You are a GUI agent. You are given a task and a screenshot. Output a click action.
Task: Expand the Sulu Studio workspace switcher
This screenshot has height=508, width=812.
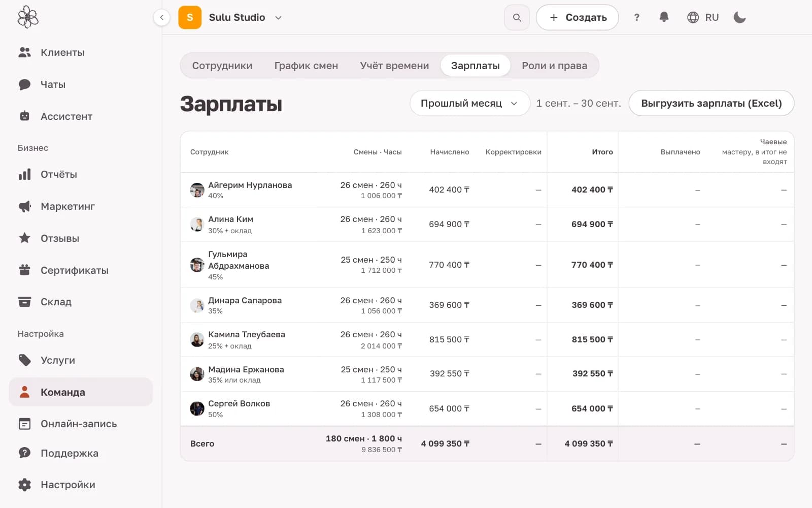(230, 17)
